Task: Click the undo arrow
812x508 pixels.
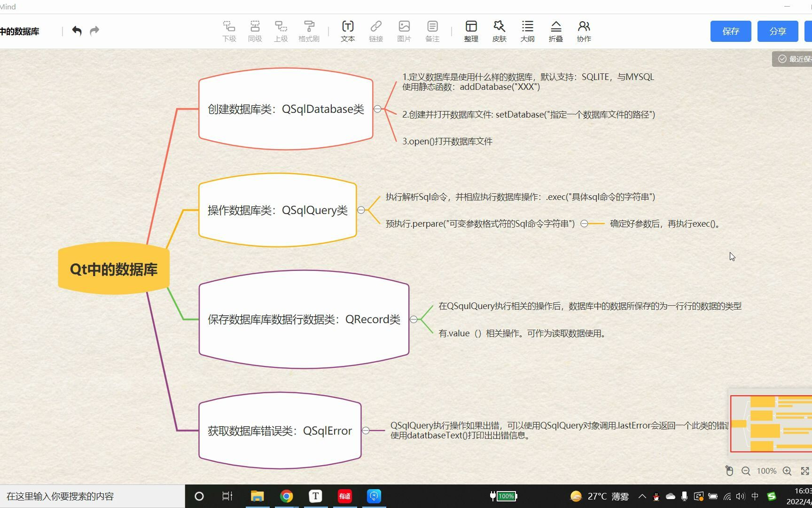Action: pos(77,30)
